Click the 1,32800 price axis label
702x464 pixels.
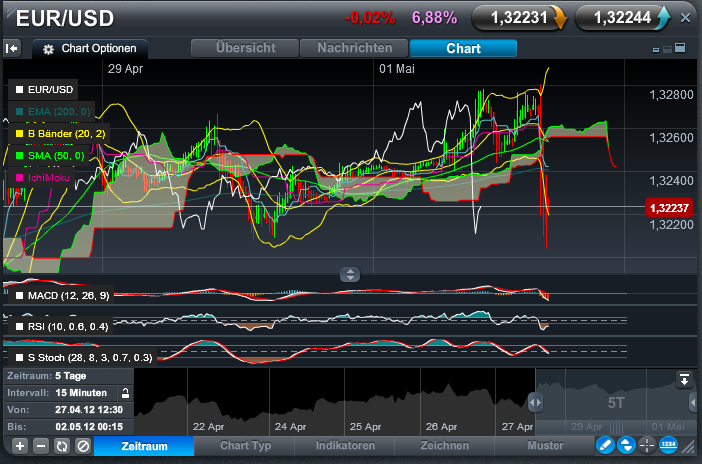click(x=671, y=95)
